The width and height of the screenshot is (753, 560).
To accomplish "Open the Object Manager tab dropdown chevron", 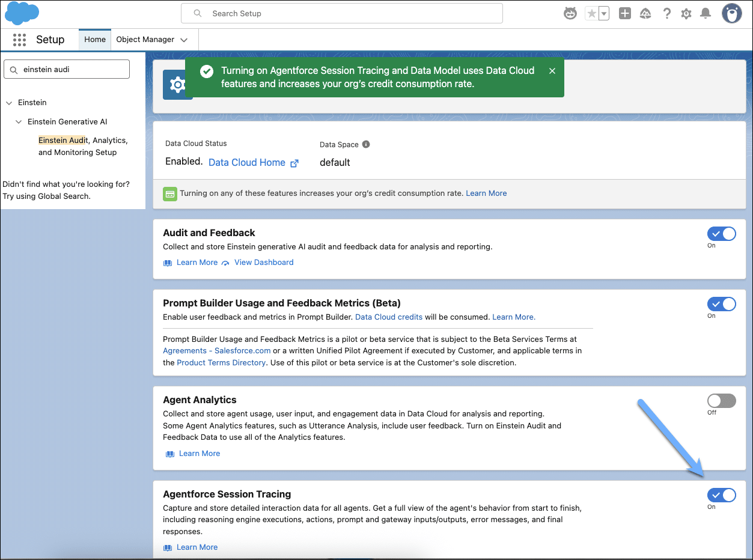I will pyautogui.click(x=184, y=40).
